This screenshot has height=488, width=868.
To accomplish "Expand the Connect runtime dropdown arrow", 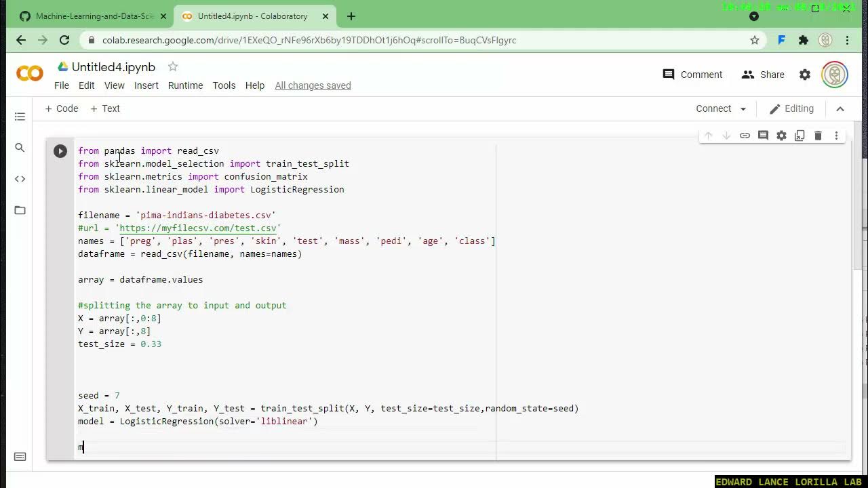I will (x=743, y=109).
